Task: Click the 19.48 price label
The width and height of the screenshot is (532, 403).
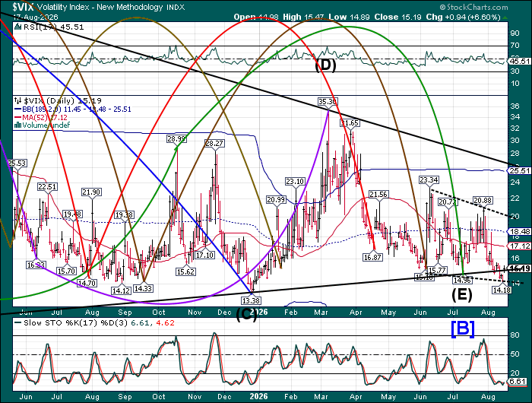Action: pos(73,214)
